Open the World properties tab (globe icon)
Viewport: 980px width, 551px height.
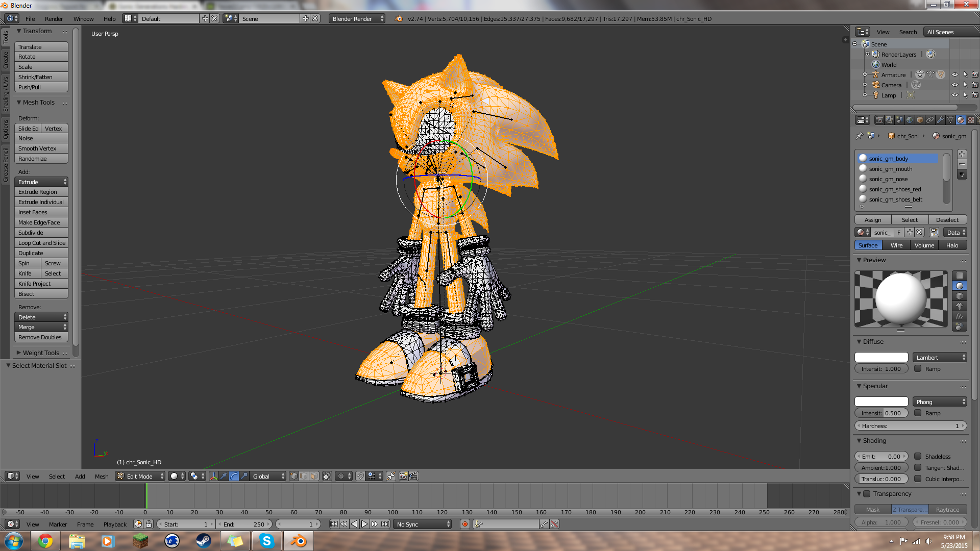click(910, 120)
